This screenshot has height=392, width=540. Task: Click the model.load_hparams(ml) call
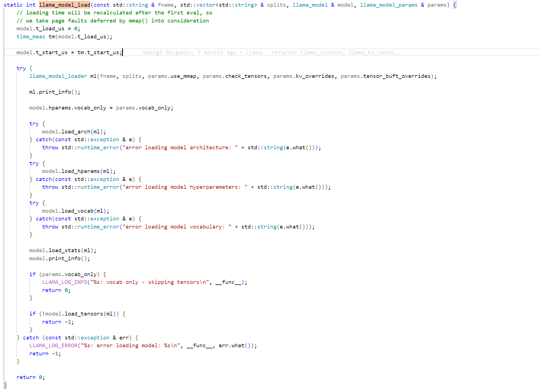(x=79, y=171)
